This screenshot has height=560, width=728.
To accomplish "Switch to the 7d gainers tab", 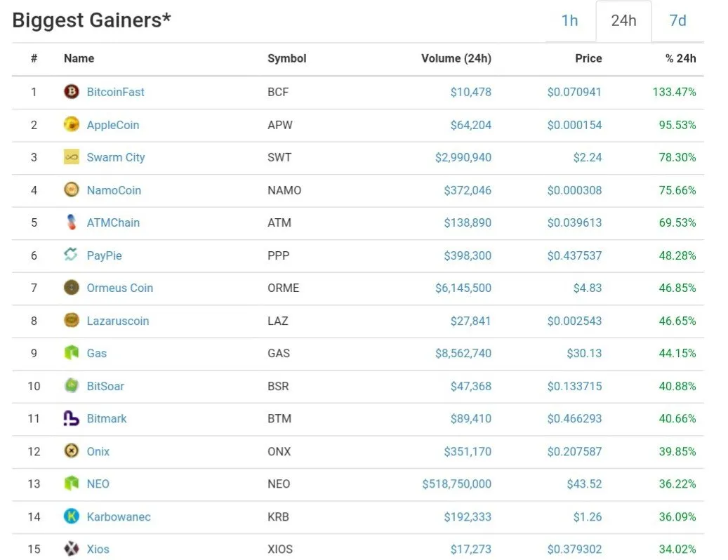I will [677, 21].
